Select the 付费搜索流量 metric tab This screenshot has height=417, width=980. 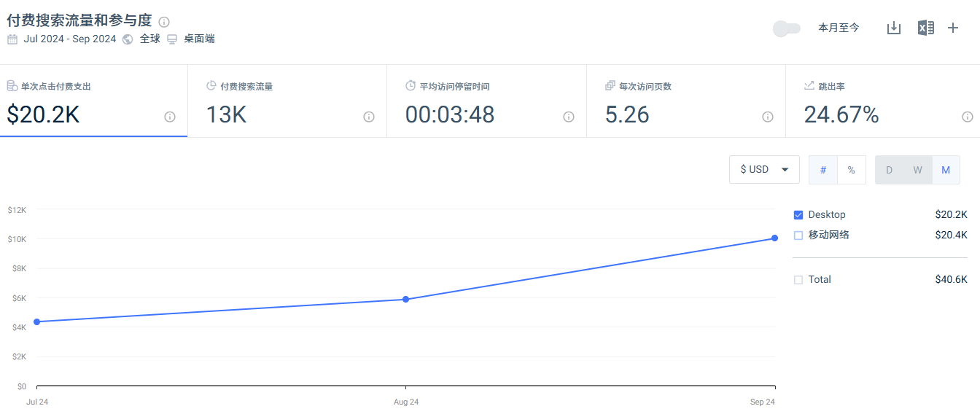tap(287, 101)
